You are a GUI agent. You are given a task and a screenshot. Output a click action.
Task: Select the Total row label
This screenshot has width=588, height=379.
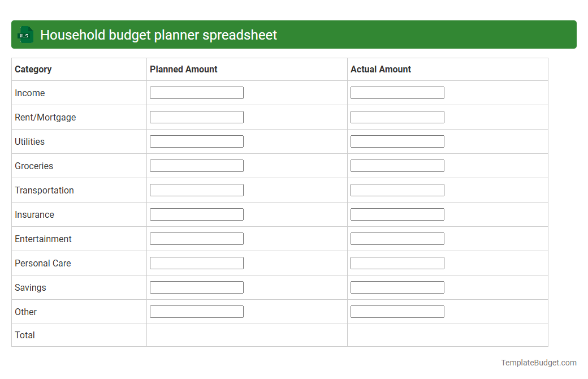click(25, 335)
